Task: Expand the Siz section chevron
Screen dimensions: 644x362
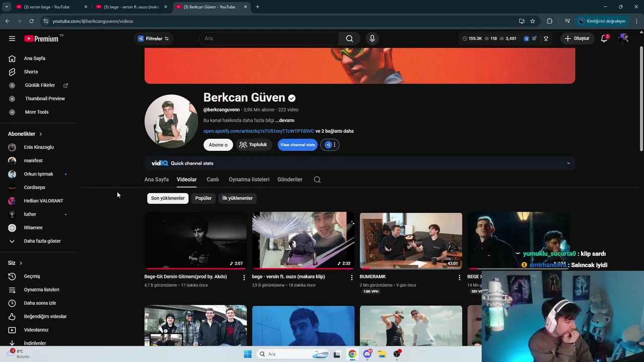Action: click(x=21, y=263)
